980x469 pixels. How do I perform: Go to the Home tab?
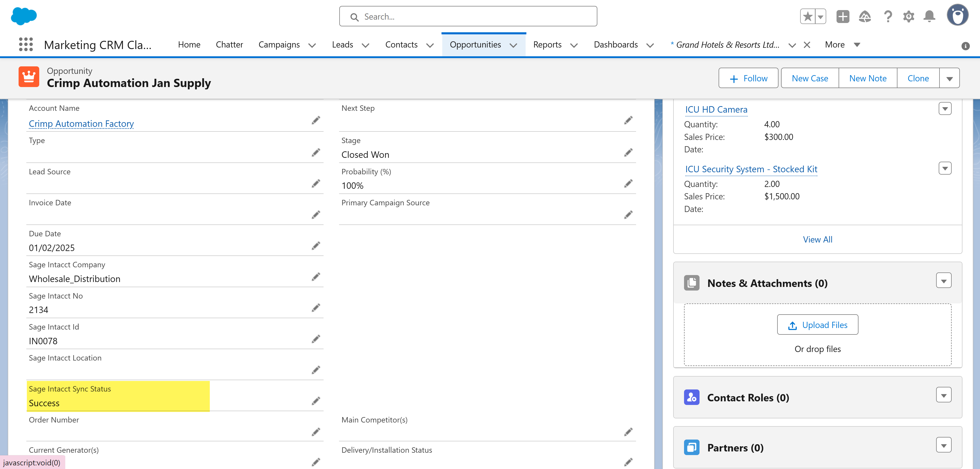coord(189,44)
